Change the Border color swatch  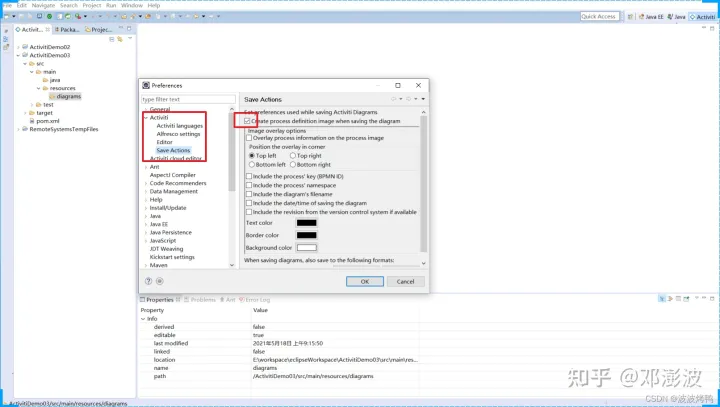pos(306,235)
